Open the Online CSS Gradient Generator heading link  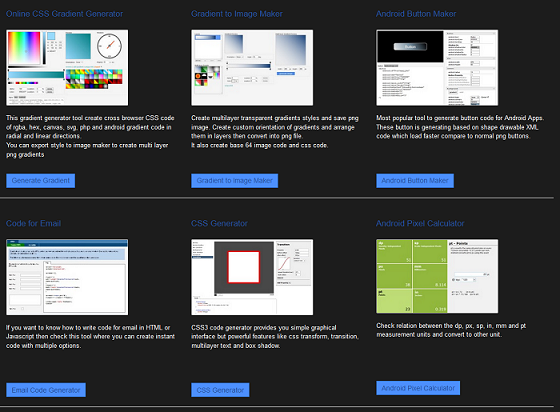[x=64, y=14]
